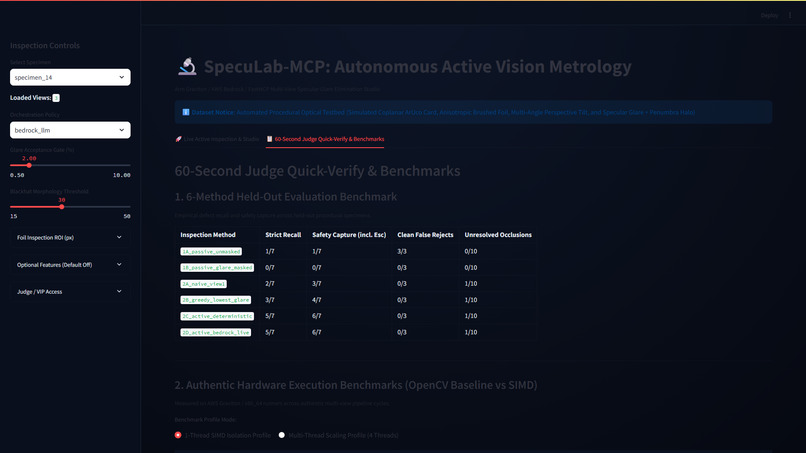Click the 2B_greedy_lowest_glare method label
This screenshot has width=806, height=453.
click(215, 300)
